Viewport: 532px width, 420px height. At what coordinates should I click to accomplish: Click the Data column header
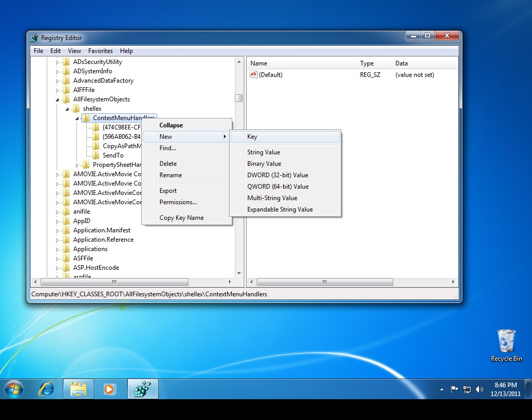424,63
